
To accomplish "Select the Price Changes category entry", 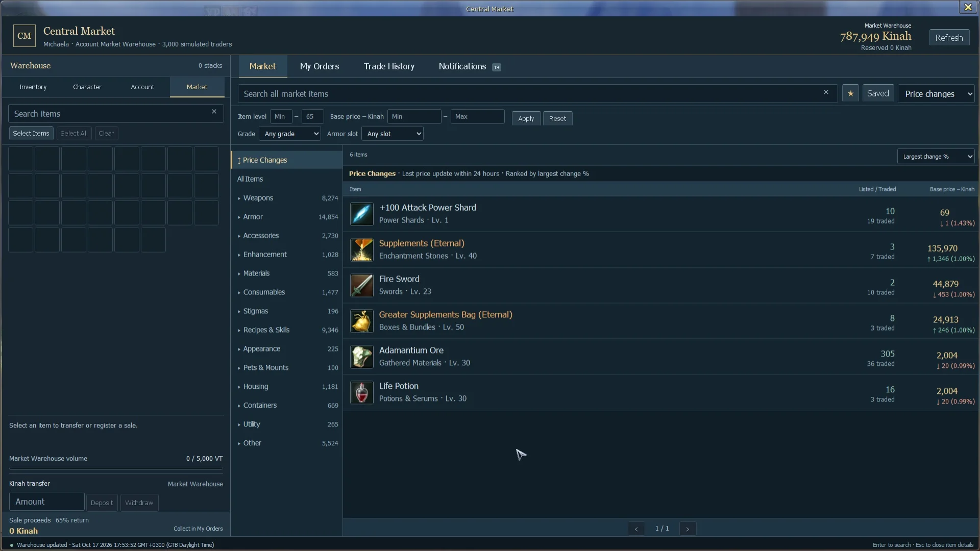I will [287, 160].
